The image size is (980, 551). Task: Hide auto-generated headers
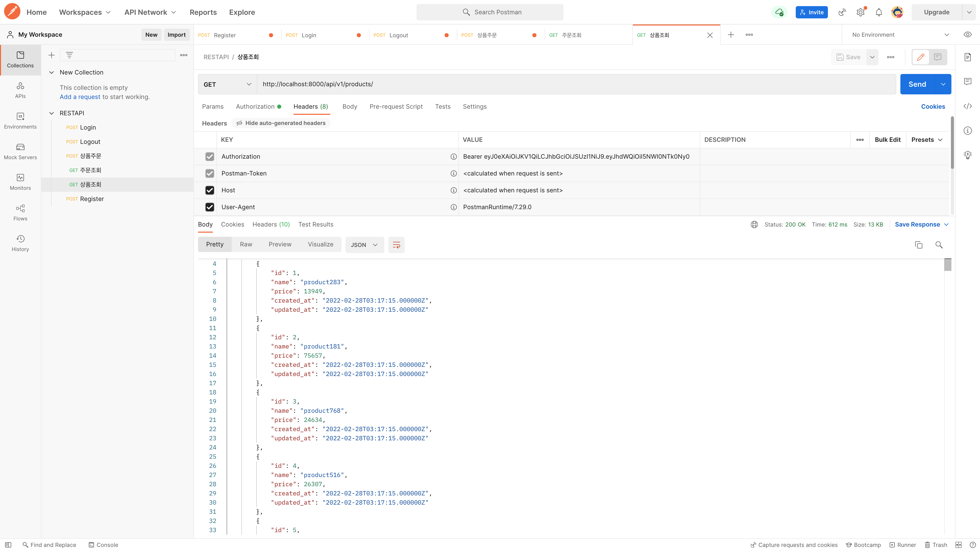(x=281, y=123)
